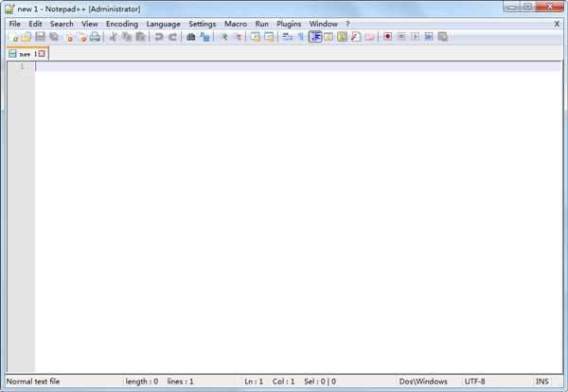This screenshot has width=568, height=392.
Task: Click the Zoom Out toolbar icon
Action: [x=238, y=37]
